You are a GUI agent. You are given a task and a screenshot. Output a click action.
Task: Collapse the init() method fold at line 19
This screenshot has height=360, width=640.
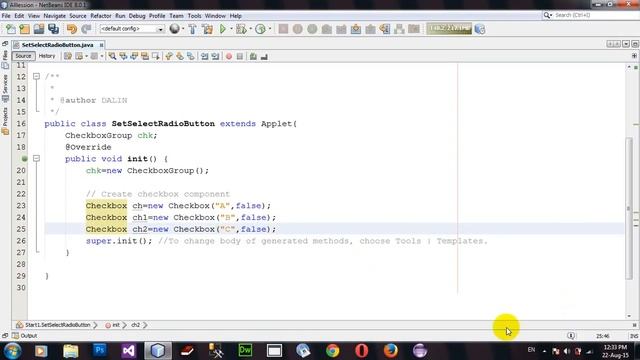click(36, 158)
